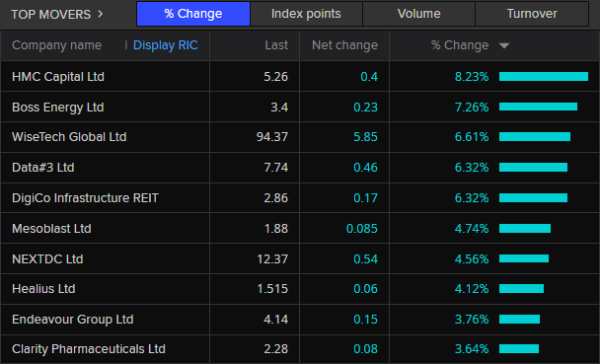Select the Clarity Pharmaceuticals Ltd row
Viewport: 600px width, 364px height.
pos(300,349)
